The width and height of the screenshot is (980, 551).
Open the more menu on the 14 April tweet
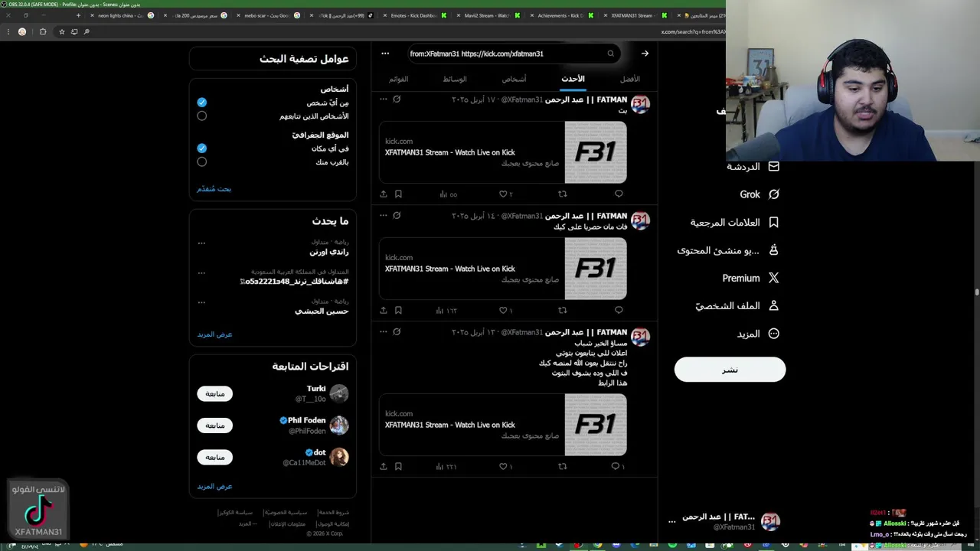pos(384,216)
